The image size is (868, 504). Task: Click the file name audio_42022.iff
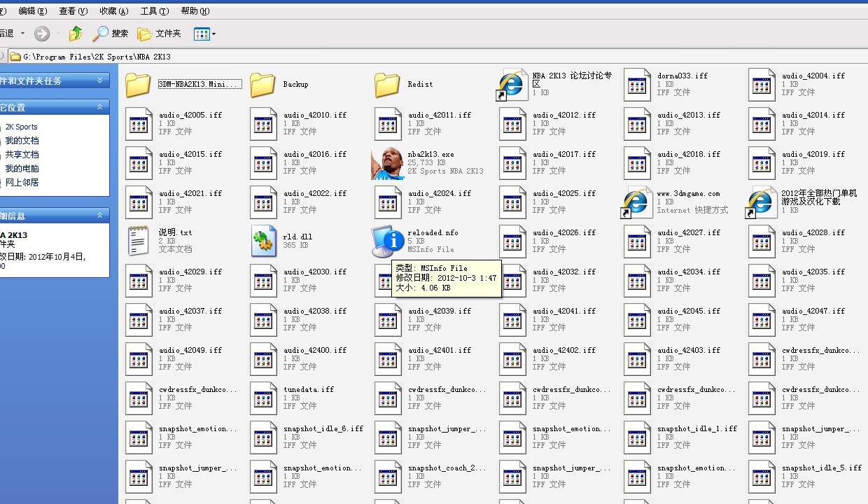tap(315, 193)
